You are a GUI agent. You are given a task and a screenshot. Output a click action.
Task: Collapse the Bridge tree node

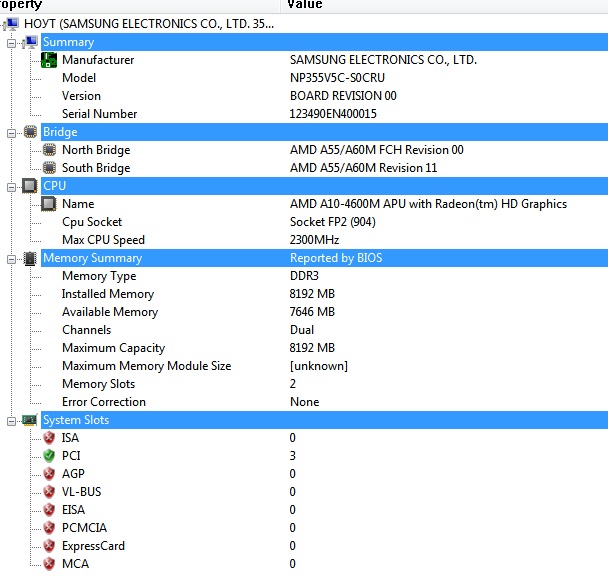coord(12,132)
